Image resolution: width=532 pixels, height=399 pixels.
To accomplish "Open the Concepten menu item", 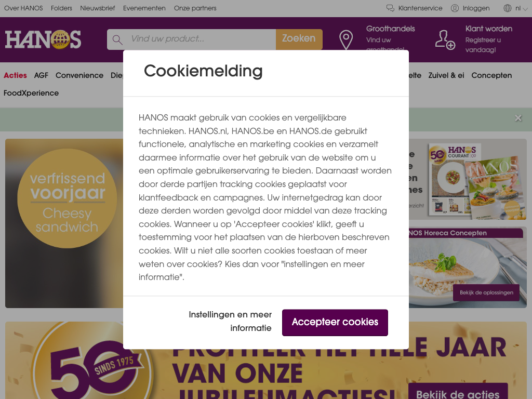I will (x=491, y=75).
